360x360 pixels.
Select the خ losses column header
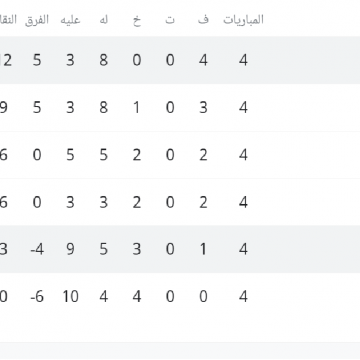(137, 20)
